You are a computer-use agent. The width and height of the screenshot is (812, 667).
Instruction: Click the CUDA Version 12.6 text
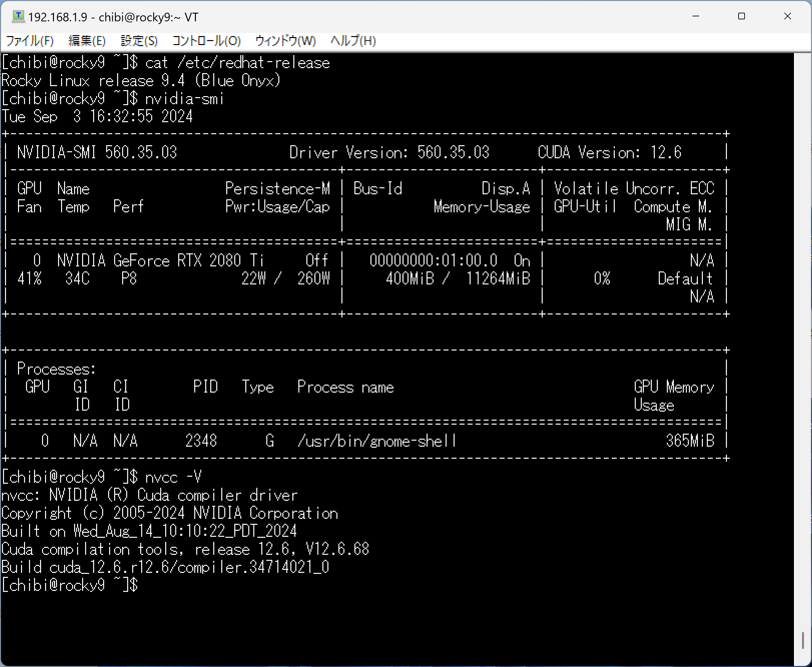tap(609, 153)
